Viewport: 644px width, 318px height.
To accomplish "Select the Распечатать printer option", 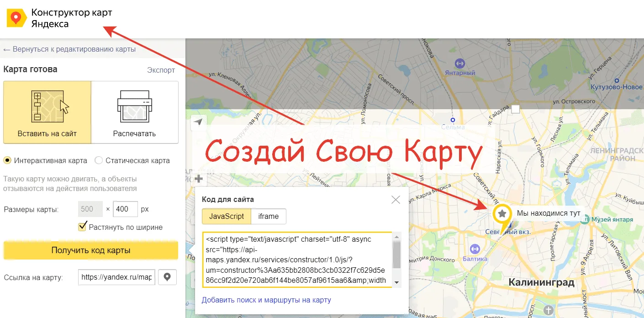I will click(x=135, y=112).
